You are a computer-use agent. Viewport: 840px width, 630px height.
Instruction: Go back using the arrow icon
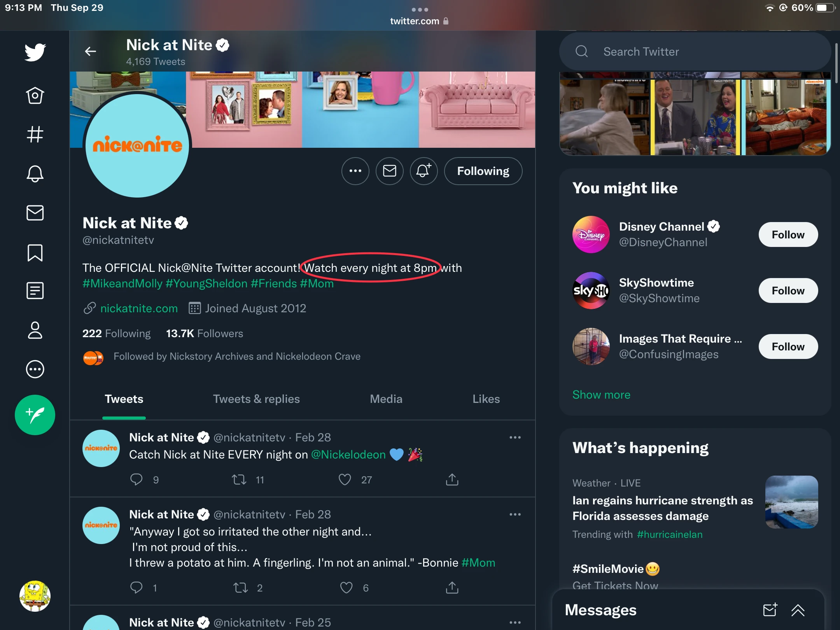pos(91,51)
